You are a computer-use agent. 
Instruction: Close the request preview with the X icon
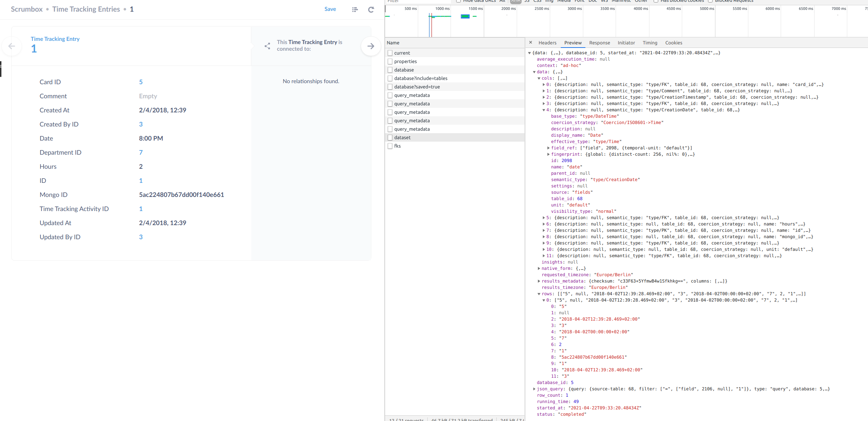point(531,42)
